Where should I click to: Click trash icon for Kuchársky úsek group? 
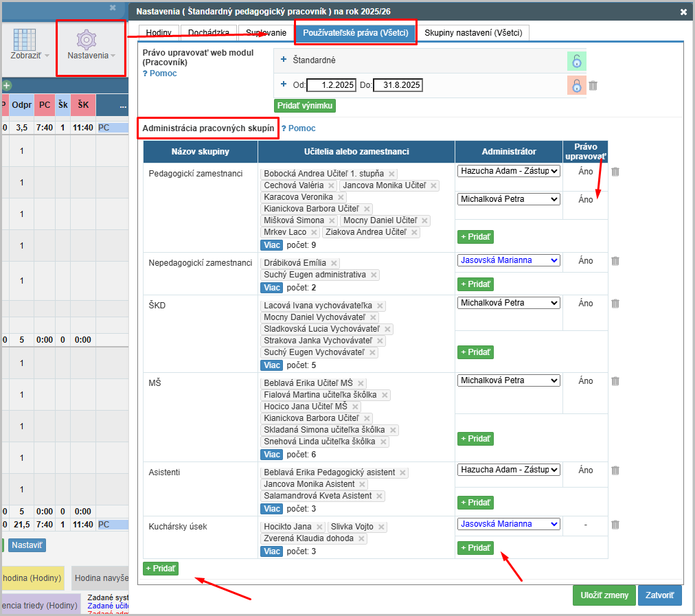tap(615, 524)
